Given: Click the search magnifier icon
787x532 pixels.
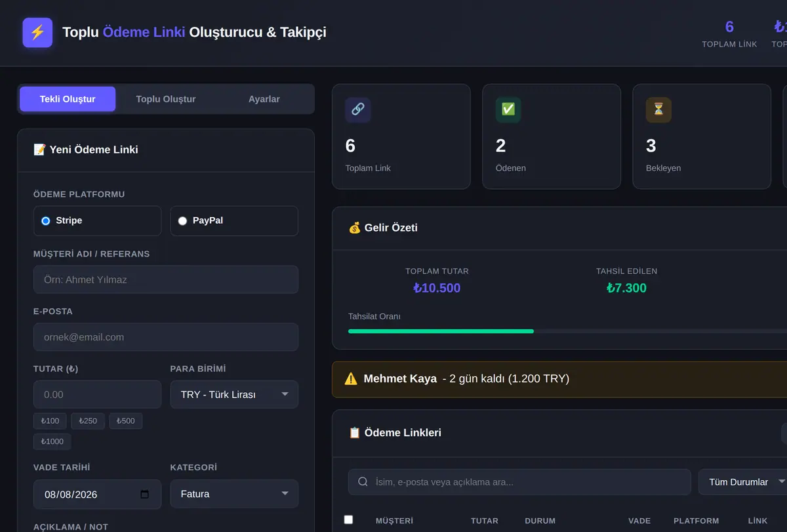Looking at the screenshot, I should [363, 482].
